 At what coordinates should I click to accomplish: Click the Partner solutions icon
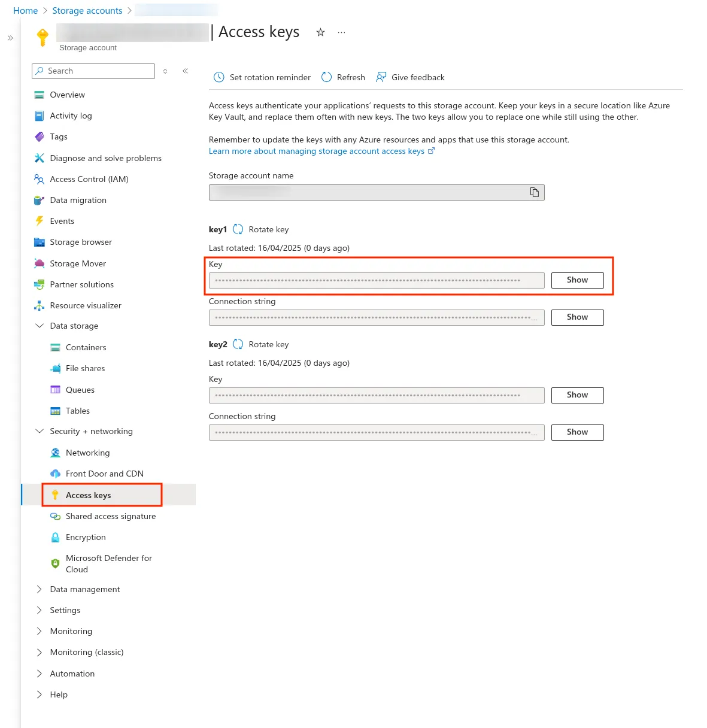click(40, 284)
